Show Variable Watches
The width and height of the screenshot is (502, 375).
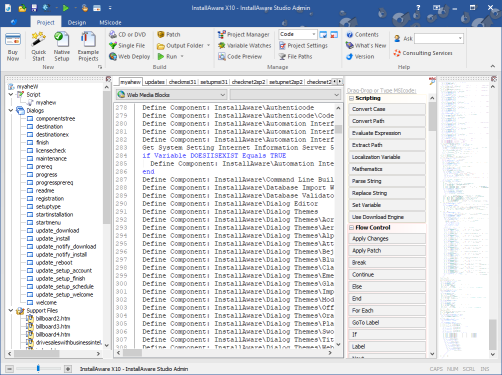point(244,45)
